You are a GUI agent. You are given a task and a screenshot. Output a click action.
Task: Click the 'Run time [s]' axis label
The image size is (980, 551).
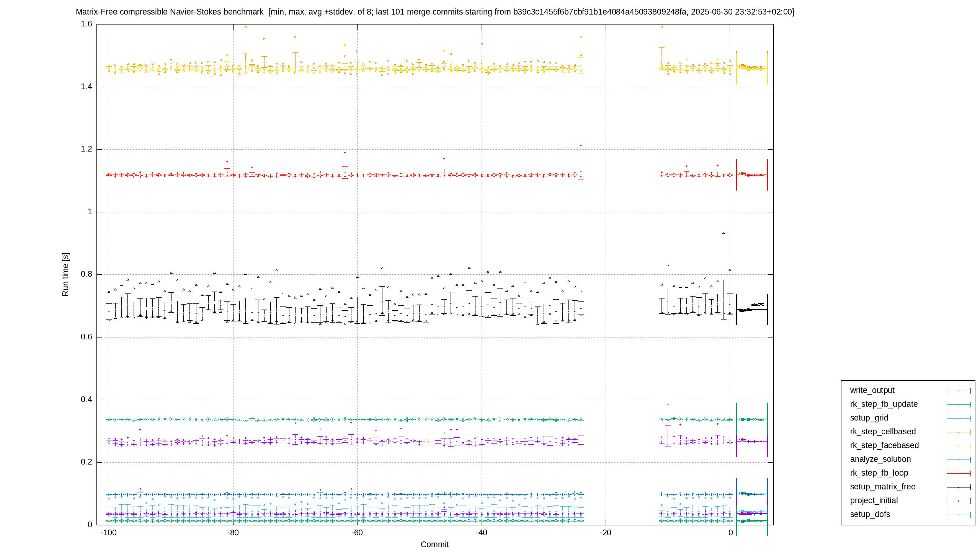click(x=65, y=274)
